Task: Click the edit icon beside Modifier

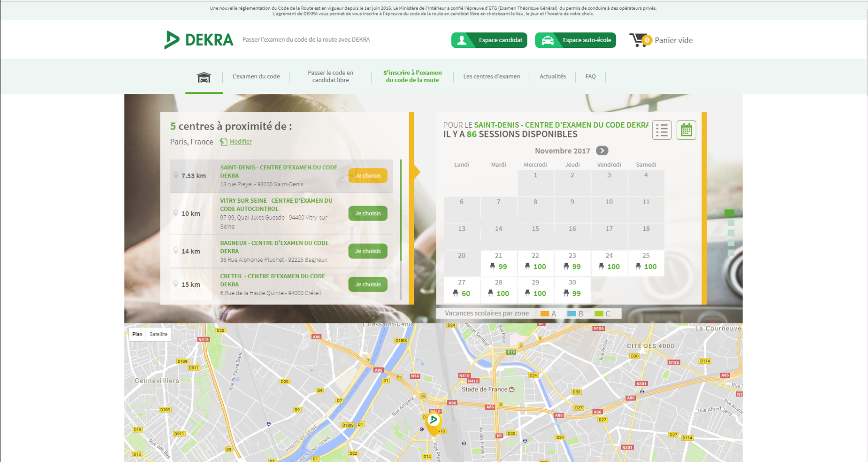Action: point(223,142)
